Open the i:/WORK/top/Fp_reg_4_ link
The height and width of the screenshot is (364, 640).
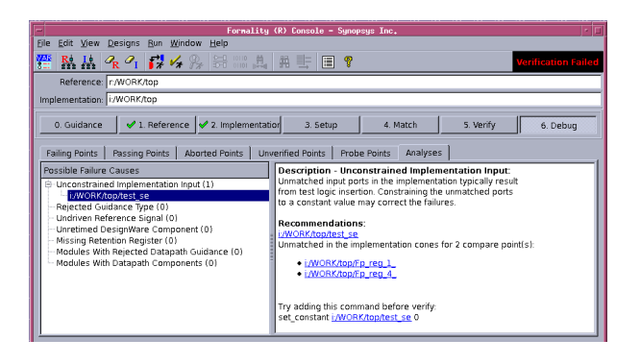(350, 275)
